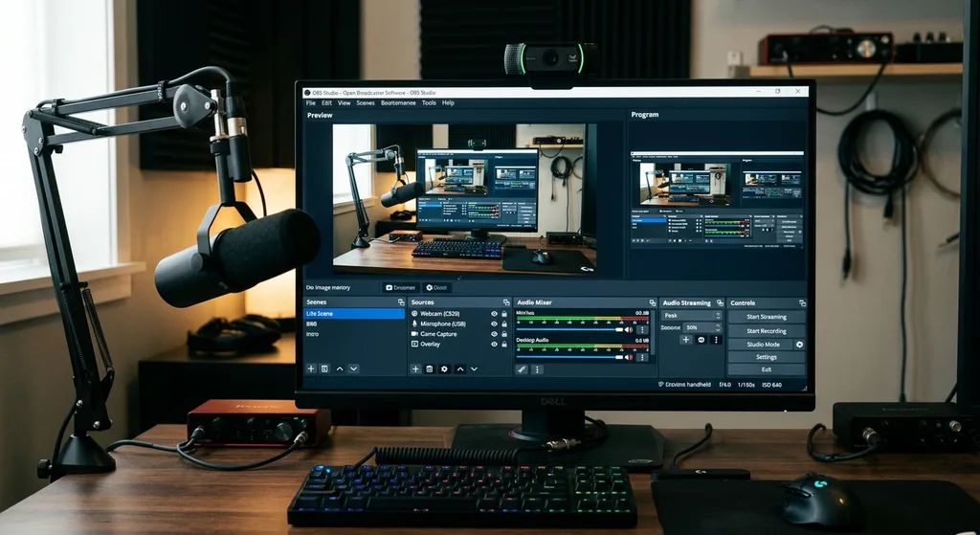Click the Dooot button below the preview

point(436,287)
